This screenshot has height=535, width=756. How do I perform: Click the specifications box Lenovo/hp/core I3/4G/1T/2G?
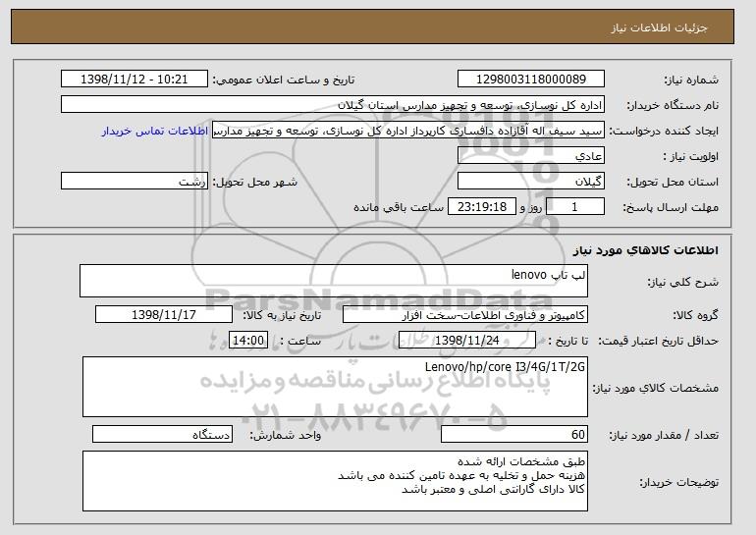(335, 387)
